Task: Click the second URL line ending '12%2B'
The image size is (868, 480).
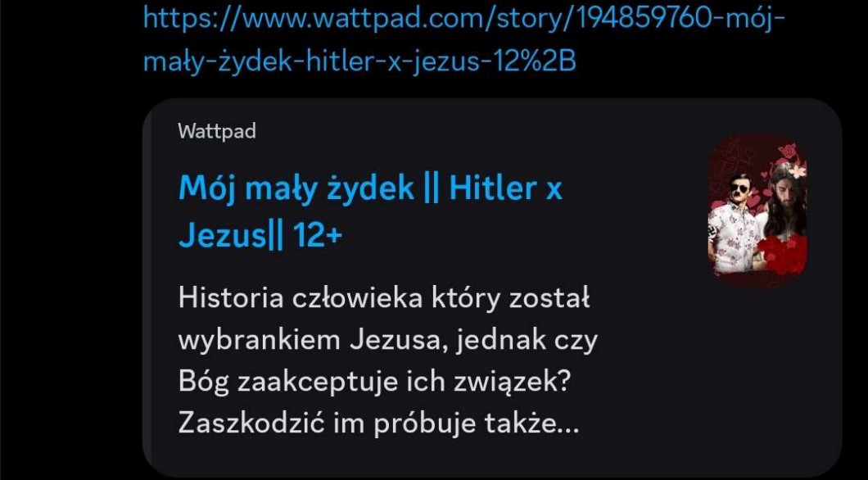Action: 359,61
